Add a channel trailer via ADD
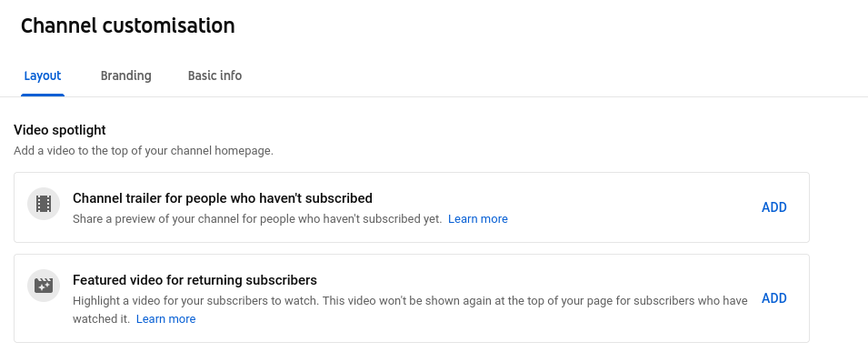868x362 pixels. click(773, 207)
